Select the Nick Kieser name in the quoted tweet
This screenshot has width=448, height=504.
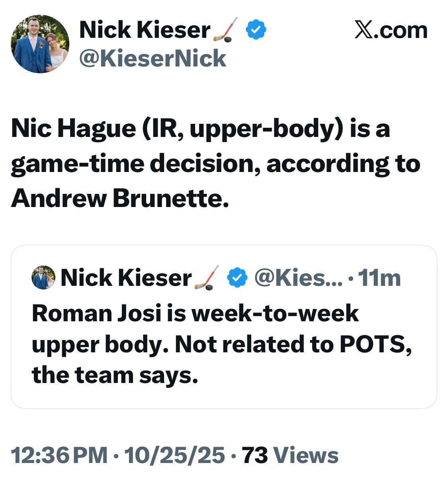coord(126,277)
